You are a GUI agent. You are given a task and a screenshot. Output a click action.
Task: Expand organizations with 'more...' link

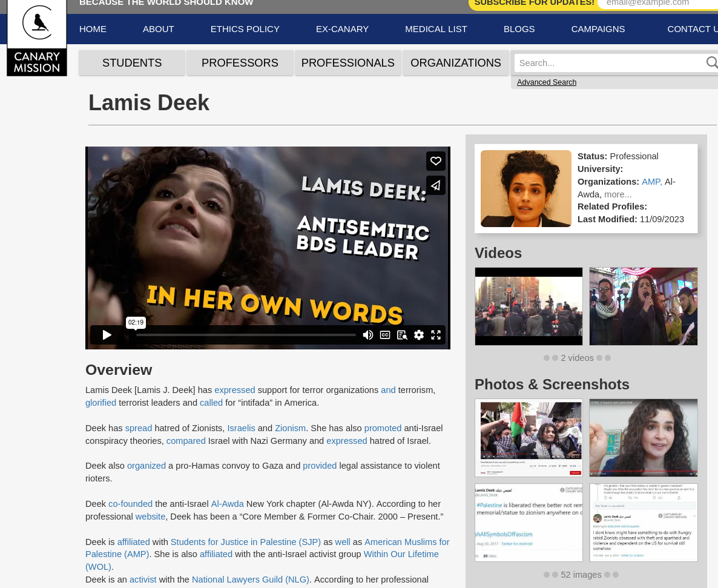pos(618,194)
